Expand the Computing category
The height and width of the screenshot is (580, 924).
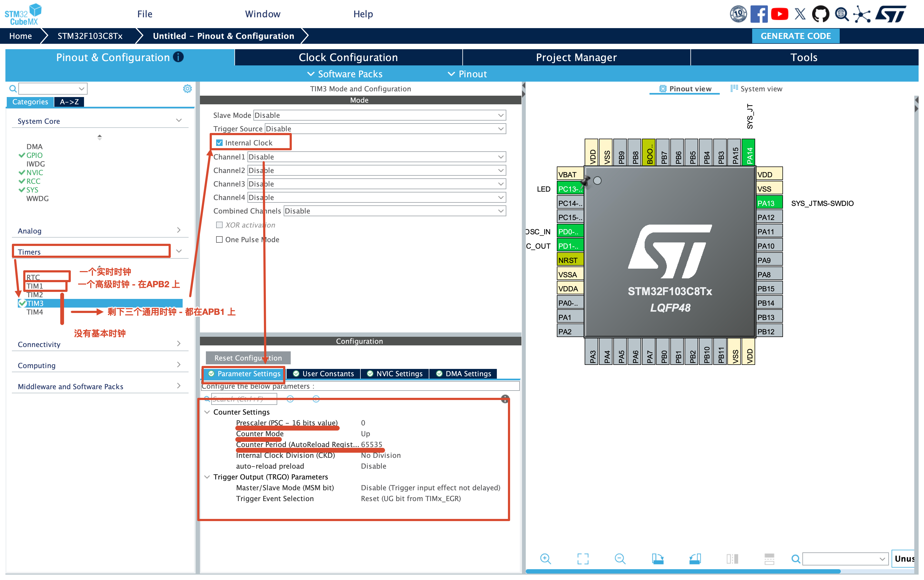(x=100, y=365)
